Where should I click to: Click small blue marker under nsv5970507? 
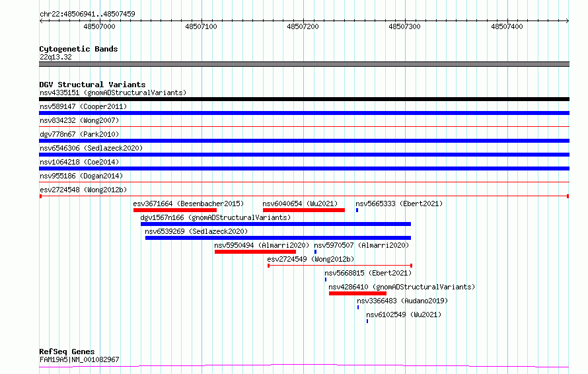click(315, 252)
